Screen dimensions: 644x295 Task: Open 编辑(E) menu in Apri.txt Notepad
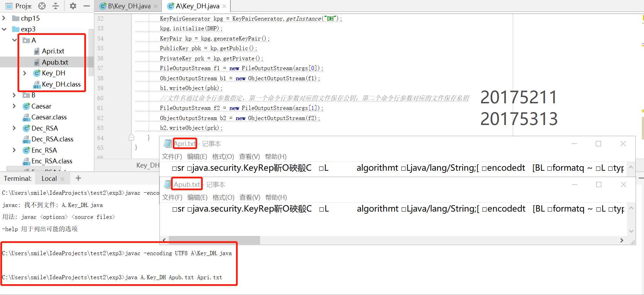click(197, 156)
